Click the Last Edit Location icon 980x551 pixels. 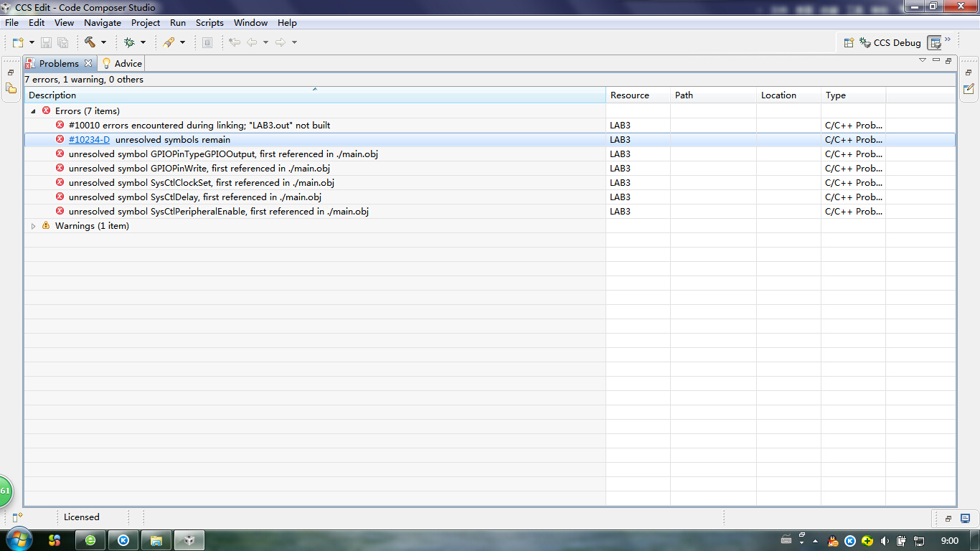[234, 43]
